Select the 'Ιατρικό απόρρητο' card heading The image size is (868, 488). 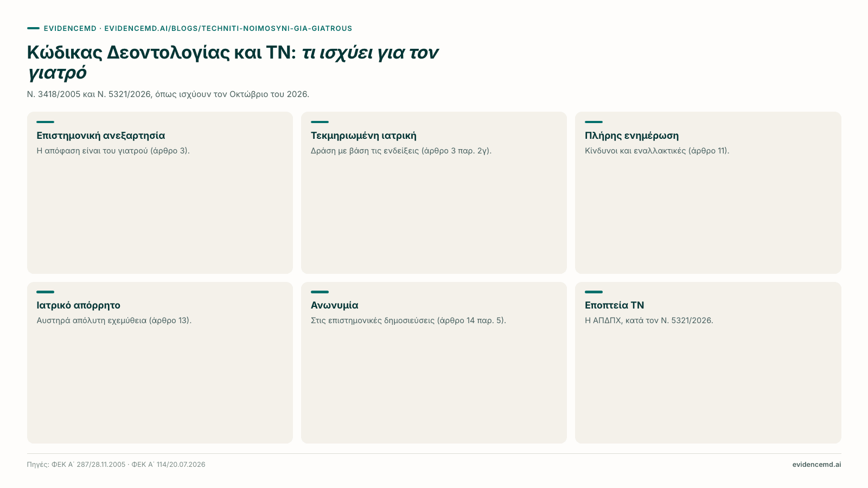pos(79,305)
